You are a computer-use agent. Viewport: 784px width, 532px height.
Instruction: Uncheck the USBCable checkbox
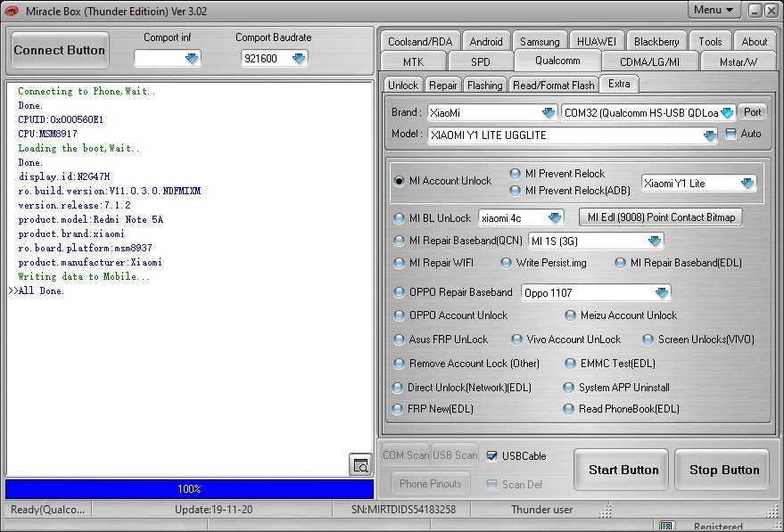(x=491, y=456)
